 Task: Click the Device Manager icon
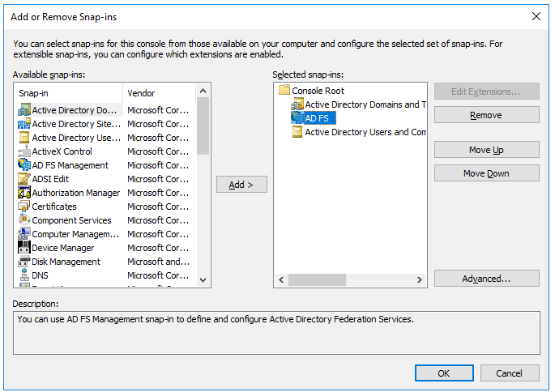[x=24, y=248]
